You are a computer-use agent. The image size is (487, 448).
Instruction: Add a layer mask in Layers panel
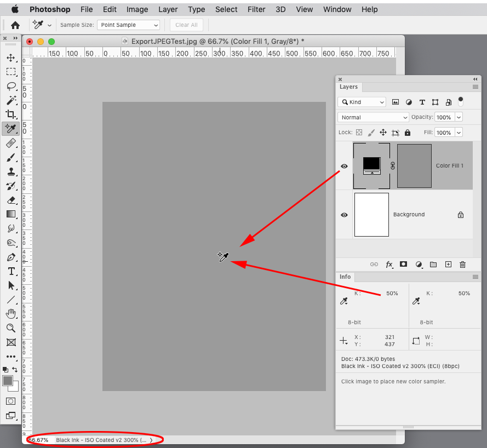[404, 265]
